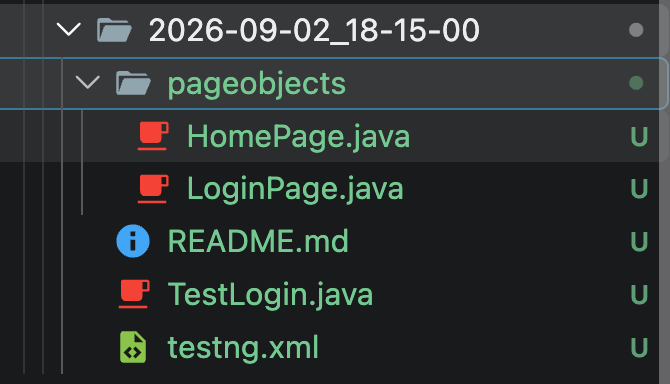Screen dimensions: 670x384
Task: Collapse the pageobjects folder chevron
Action: 88,82
